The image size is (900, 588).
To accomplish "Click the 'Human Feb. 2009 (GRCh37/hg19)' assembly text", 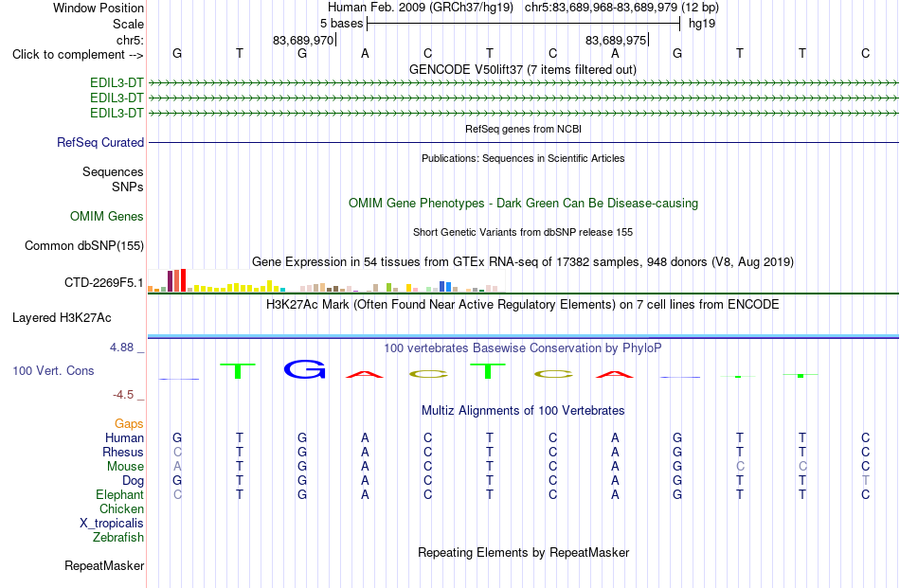I will point(420,8).
